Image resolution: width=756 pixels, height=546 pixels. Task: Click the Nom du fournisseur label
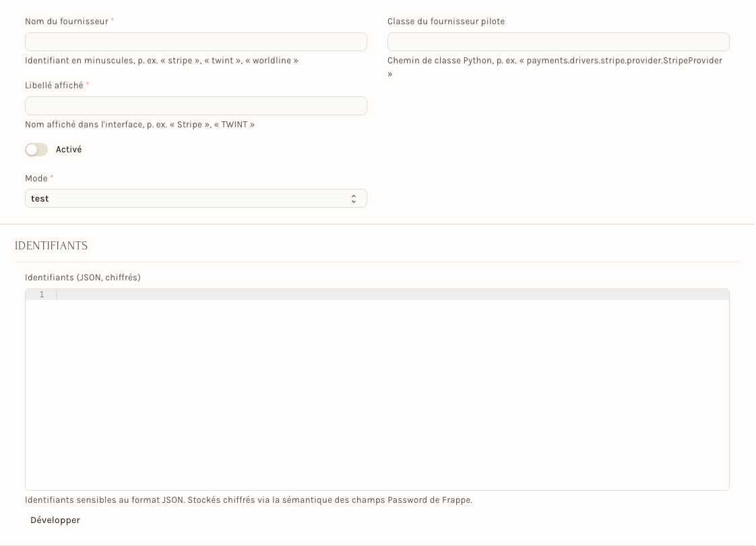click(67, 21)
